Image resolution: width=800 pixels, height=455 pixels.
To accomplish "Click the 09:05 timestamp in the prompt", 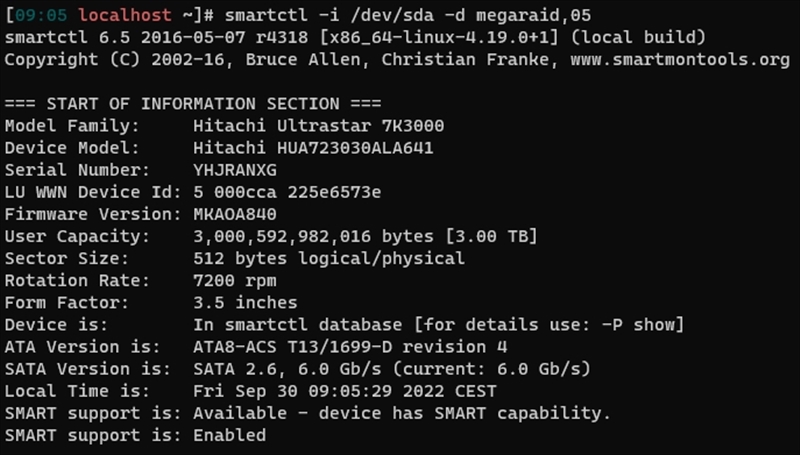I will pyautogui.click(x=41, y=15).
